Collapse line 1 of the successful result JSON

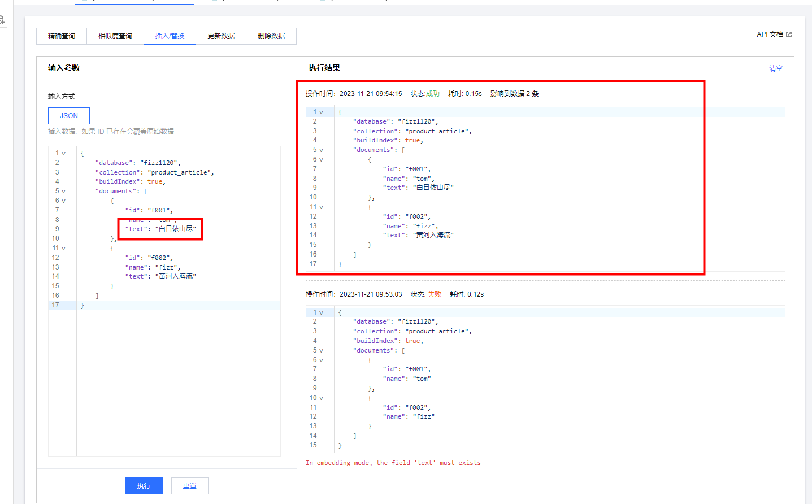click(x=321, y=112)
